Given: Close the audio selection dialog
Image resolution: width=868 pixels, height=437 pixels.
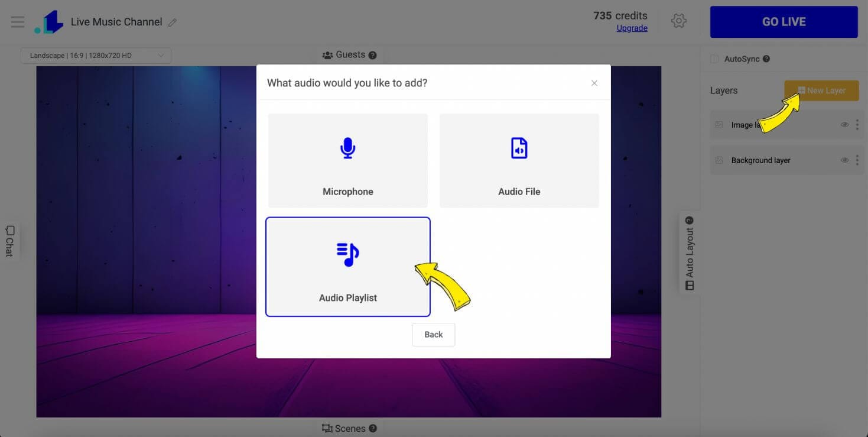Looking at the screenshot, I should pos(594,83).
